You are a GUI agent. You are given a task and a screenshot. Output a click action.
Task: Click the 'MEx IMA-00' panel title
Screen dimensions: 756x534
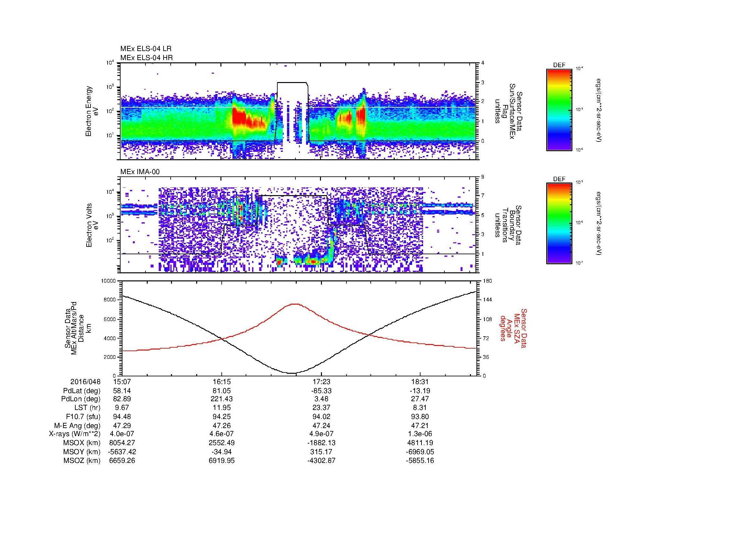click(140, 172)
